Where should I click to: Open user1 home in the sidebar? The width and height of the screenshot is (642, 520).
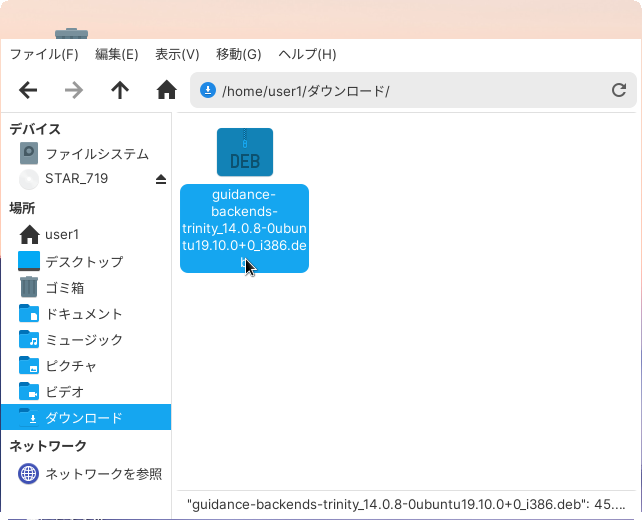coord(86,235)
